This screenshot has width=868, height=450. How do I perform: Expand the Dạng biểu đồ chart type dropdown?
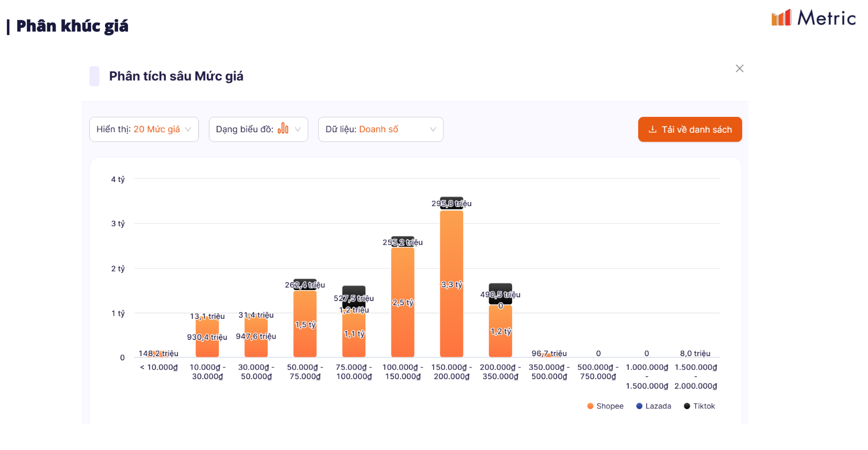click(x=258, y=130)
